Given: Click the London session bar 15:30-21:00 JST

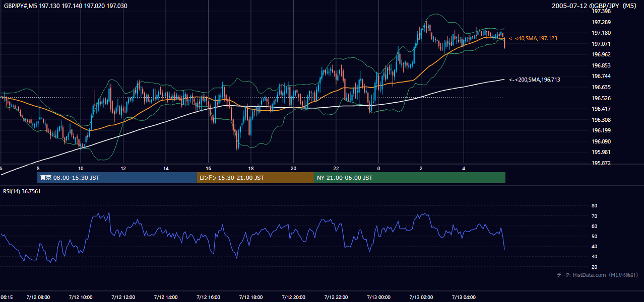Looking at the screenshot, I should (255, 178).
